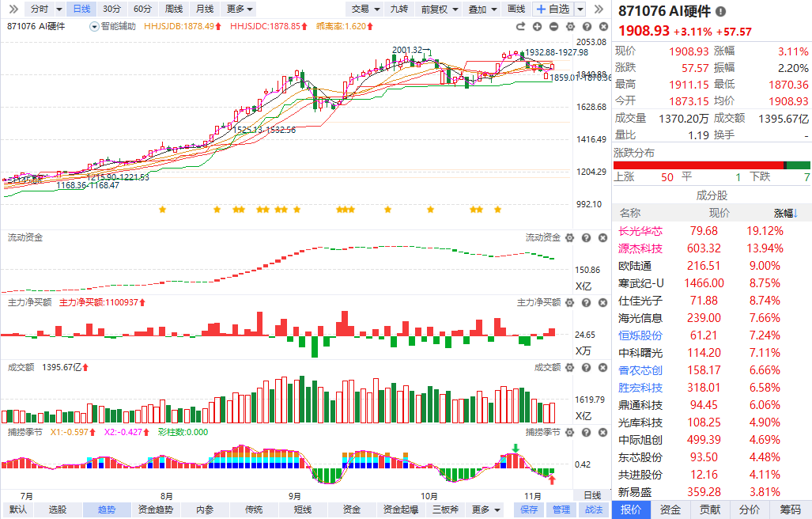The height and width of the screenshot is (519, 812).
Task: Open 寒武纪-U stock in constituent list
Action: [x=641, y=282]
